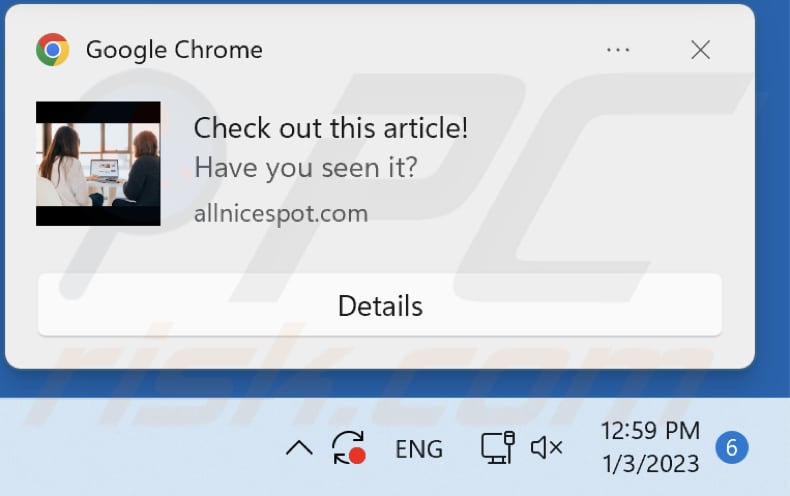Unmute using the muted speaker icon
This screenshot has width=790, height=496.
pos(547,448)
